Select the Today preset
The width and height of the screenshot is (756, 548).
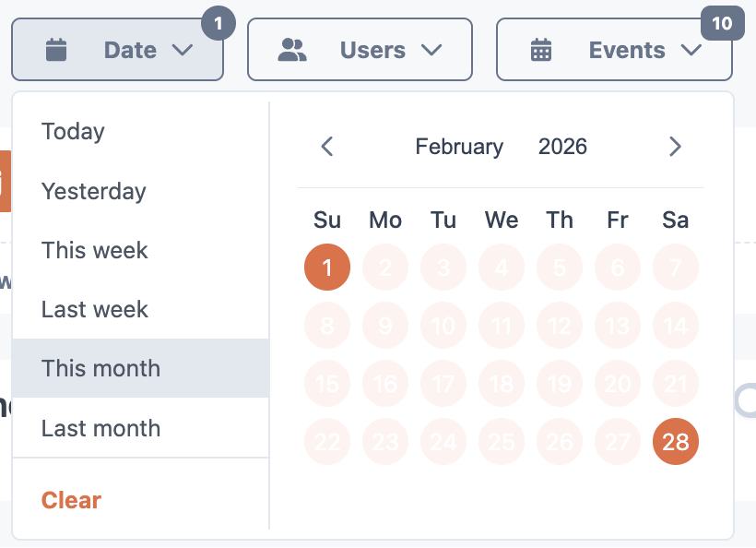pos(73,132)
